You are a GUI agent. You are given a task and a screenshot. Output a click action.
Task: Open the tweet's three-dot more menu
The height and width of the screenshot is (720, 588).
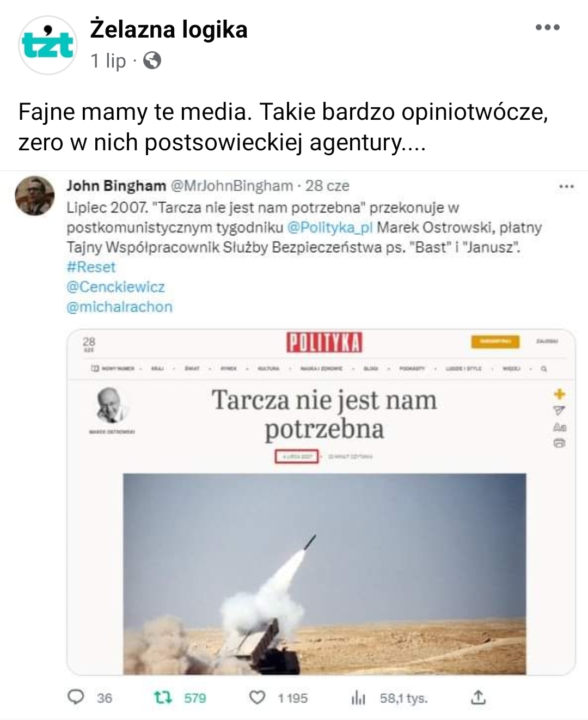pos(566,187)
